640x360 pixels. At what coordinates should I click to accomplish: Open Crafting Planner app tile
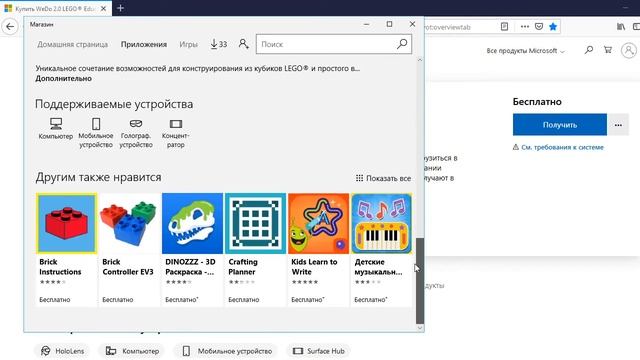point(256,249)
